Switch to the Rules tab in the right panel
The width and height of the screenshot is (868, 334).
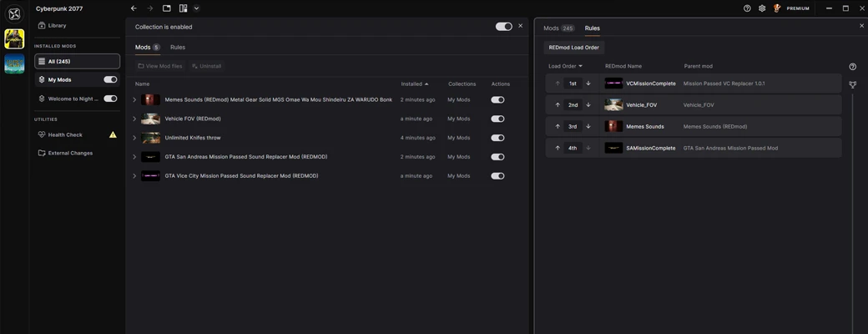pyautogui.click(x=593, y=28)
